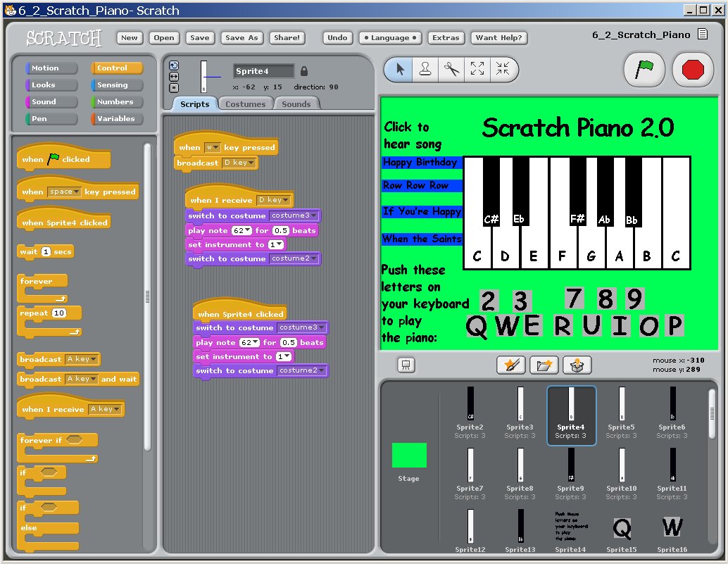
Task: Open costume3 dropdown under when I receive
Action: pyautogui.click(x=294, y=216)
